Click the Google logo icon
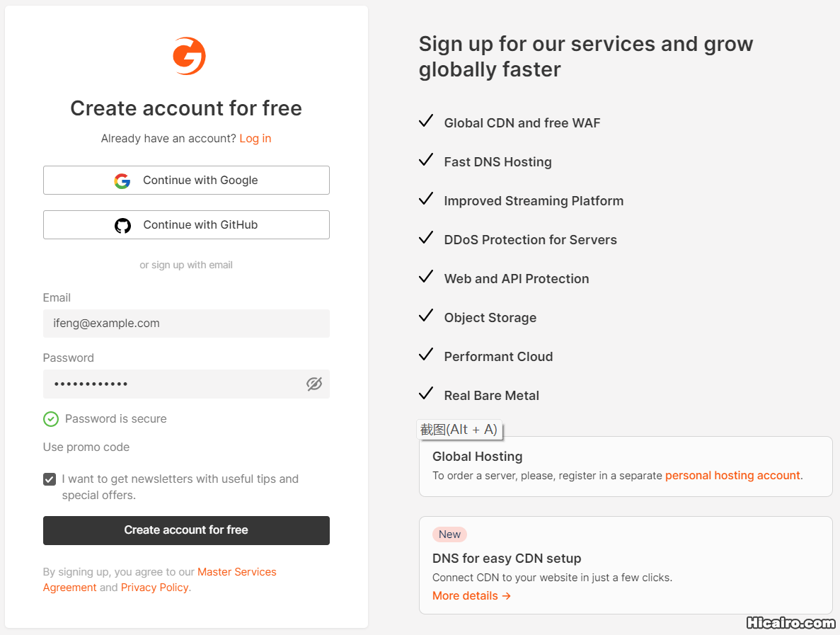Image resolution: width=840 pixels, height=635 pixels. 122,181
